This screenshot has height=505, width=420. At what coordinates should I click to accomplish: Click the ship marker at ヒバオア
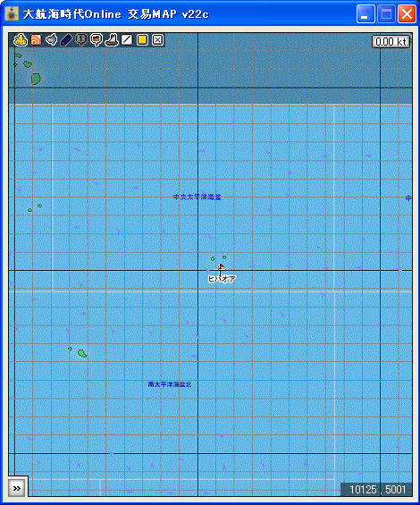click(221, 268)
